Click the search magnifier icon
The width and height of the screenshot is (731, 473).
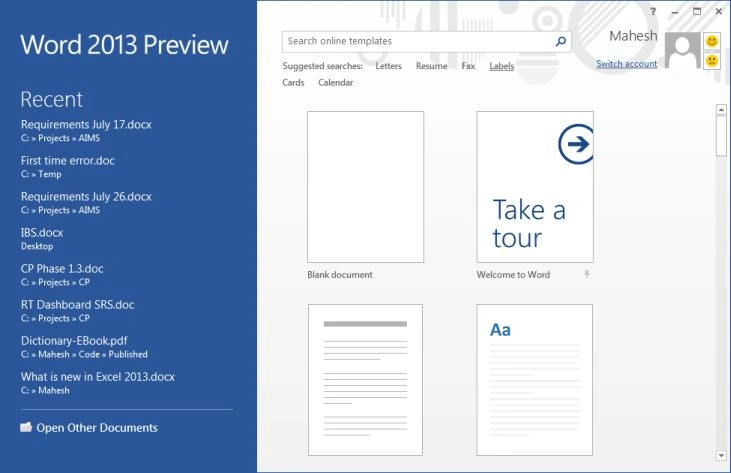[x=561, y=41]
